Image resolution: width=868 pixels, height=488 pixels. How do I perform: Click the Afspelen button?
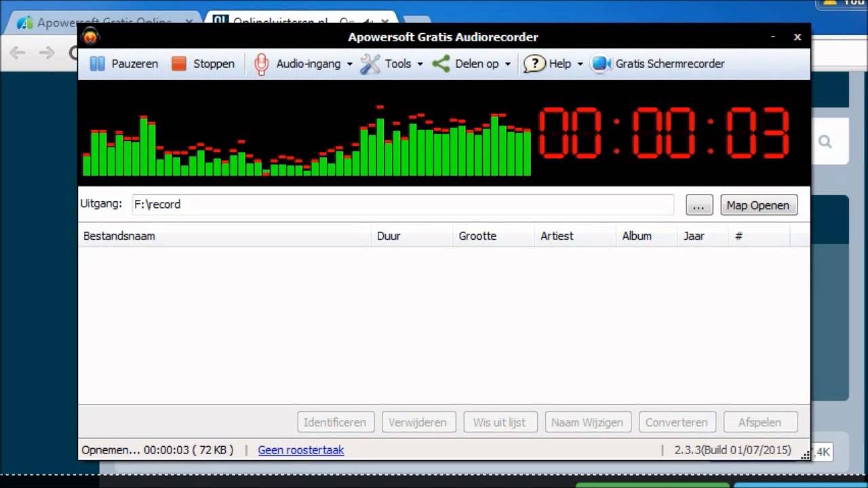(759, 422)
